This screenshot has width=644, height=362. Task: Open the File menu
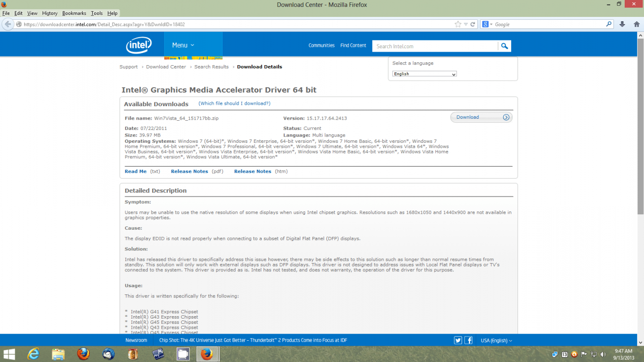click(x=6, y=13)
